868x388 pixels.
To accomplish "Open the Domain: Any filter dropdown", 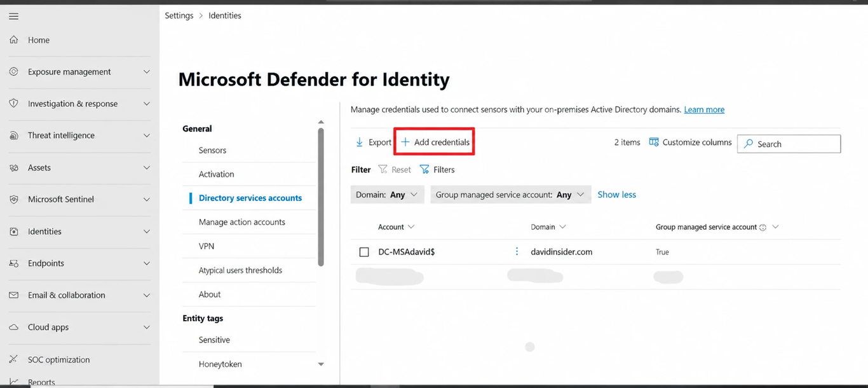I will pyautogui.click(x=388, y=195).
